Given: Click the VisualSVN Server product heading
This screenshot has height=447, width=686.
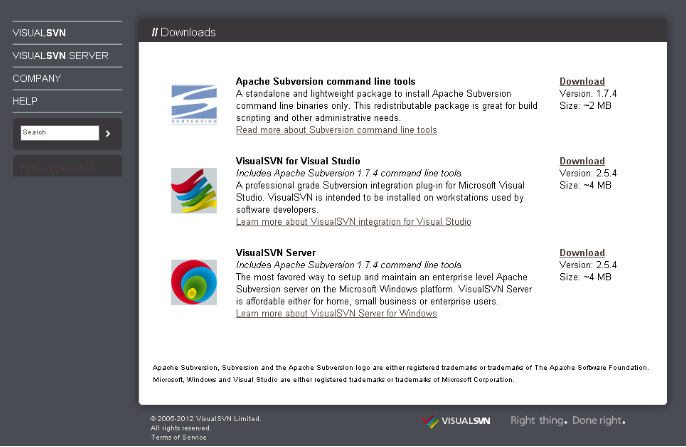Looking at the screenshot, I should (276, 252).
